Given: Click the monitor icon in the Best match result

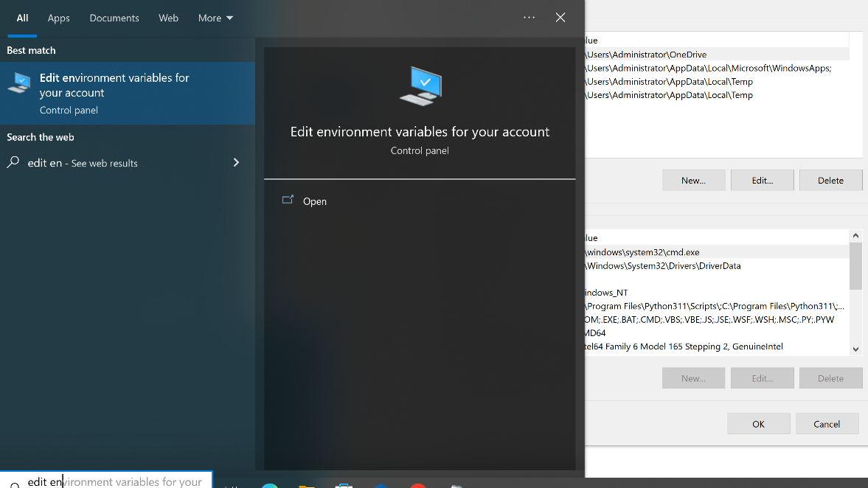Looking at the screenshot, I should (x=19, y=83).
